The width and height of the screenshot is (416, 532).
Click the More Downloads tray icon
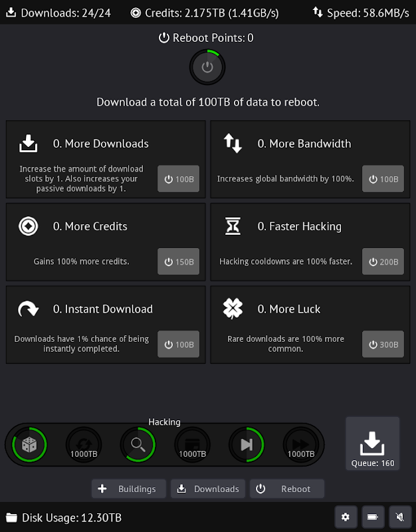(x=28, y=144)
